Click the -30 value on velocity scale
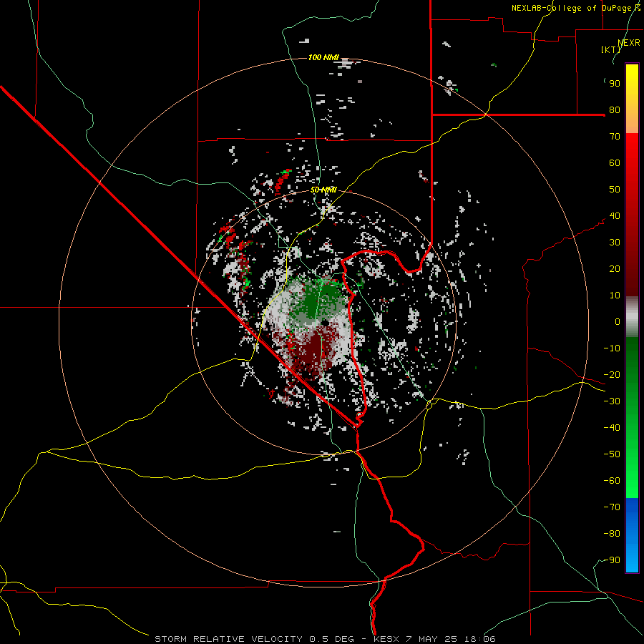Image resolution: width=644 pixels, height=644 pixels. pyautogui.click(x=612, y=401)
